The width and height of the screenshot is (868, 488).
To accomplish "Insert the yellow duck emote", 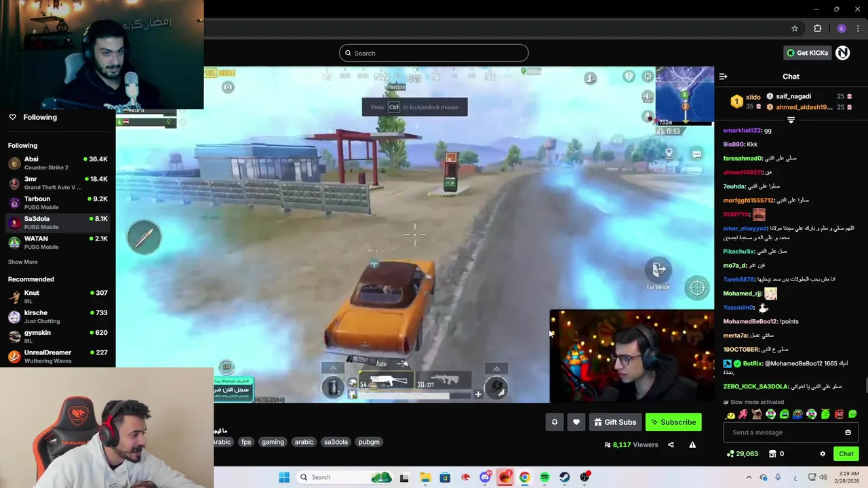I will coord(730,414).
